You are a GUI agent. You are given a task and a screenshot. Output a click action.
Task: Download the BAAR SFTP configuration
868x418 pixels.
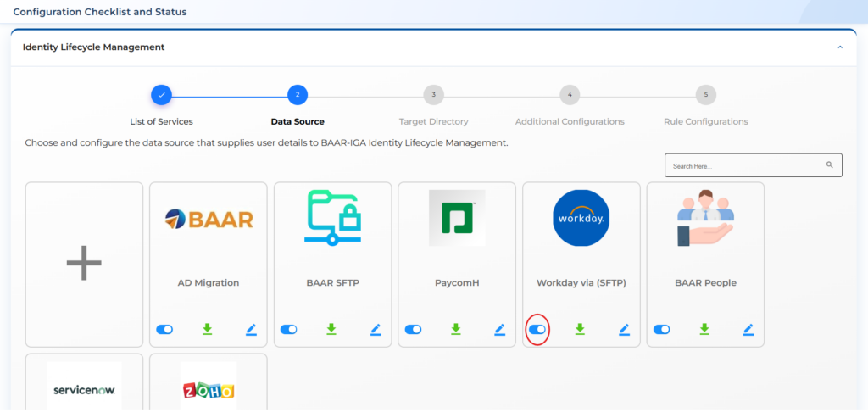[331, 330]
